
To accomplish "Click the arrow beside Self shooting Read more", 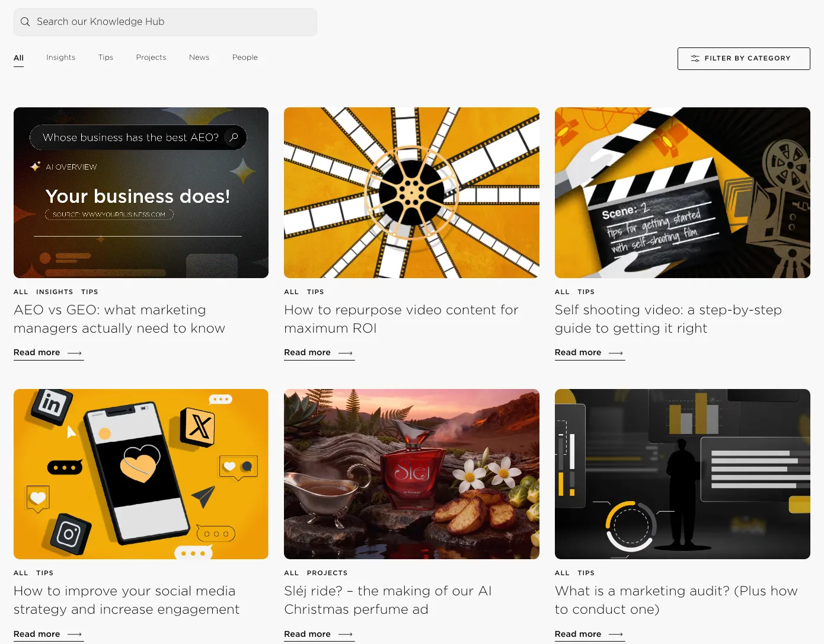I will 616,353.
